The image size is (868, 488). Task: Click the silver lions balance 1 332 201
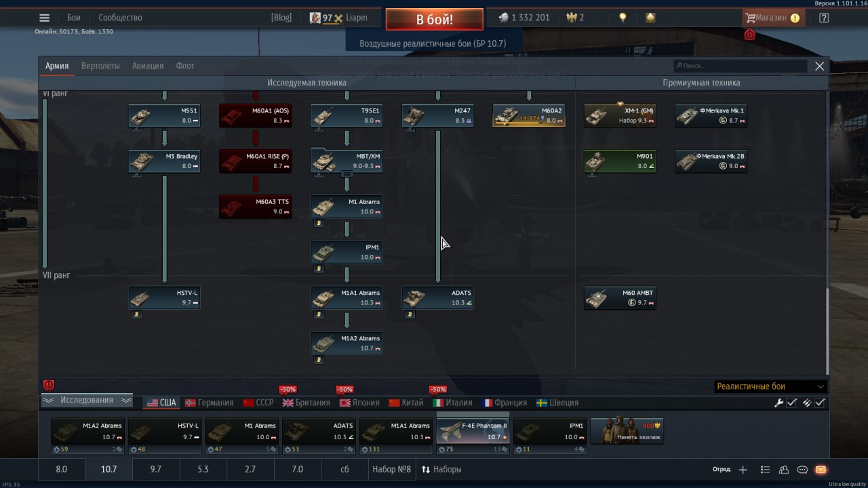524,18
